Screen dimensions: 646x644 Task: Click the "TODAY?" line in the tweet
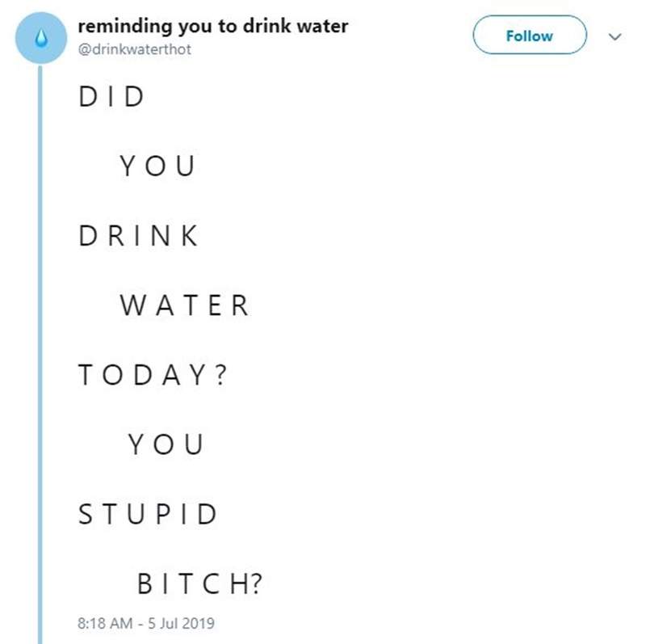pyautogui.click(x=151, y=375)
